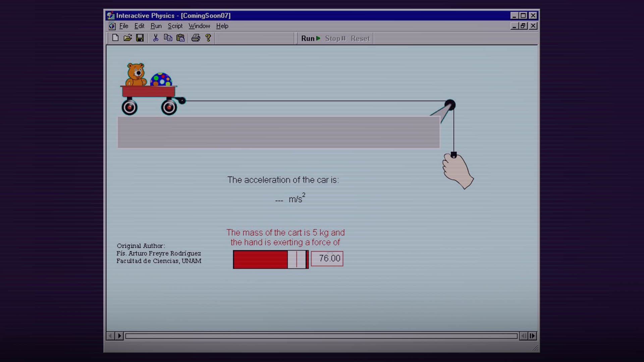Reset the simulation

point(360,38)
